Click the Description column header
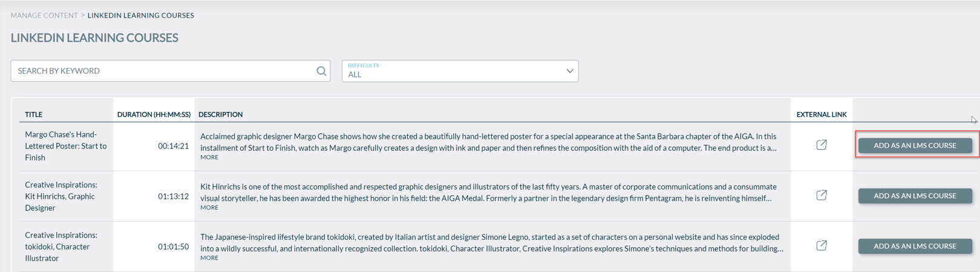This screenshot has width=980, height=272. [220, 114]
